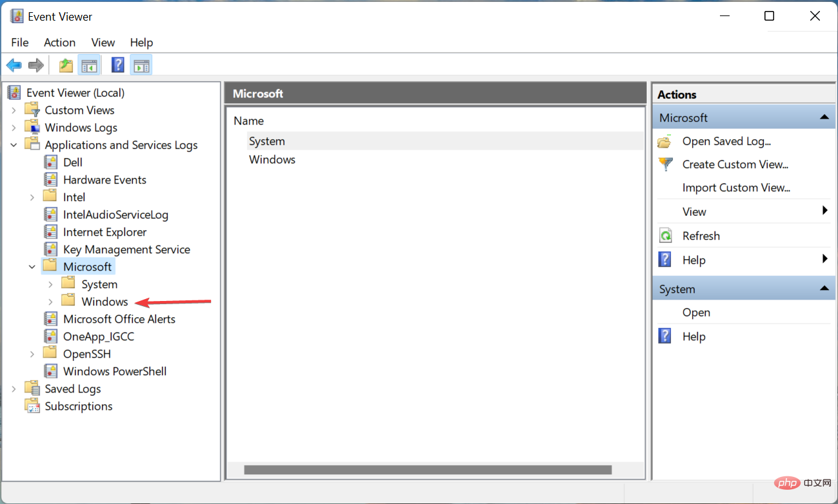Click the Refresh action link
Image resolution: width=838 pixels, height=504 pixels.
point(701,236)
